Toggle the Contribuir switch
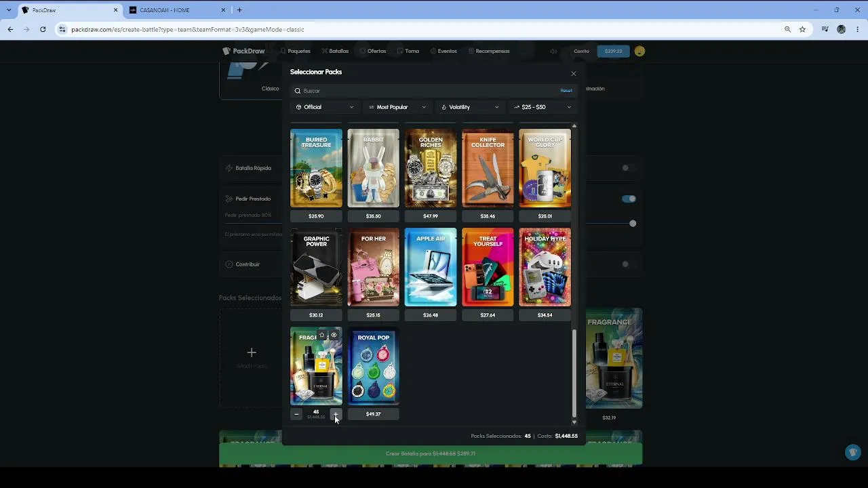Viewport: 868px width, 488px height. pos(629,264)
